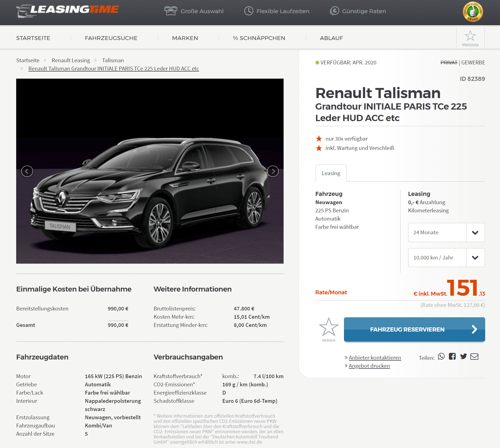Viewport: 500px width, 448px height.
Task: Click Angebot drucken link
Action: (369, 366)
